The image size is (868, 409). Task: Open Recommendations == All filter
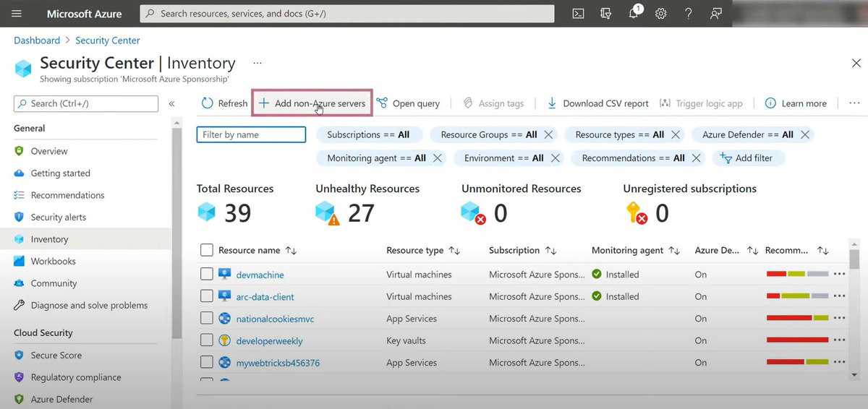633,158
